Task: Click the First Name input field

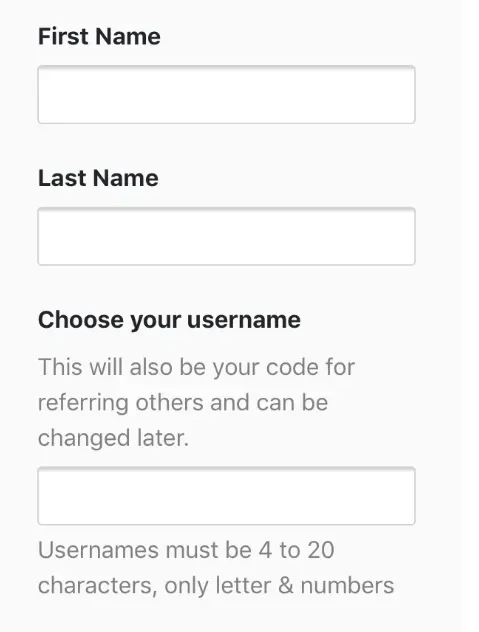Action: [x=226, y=94]
